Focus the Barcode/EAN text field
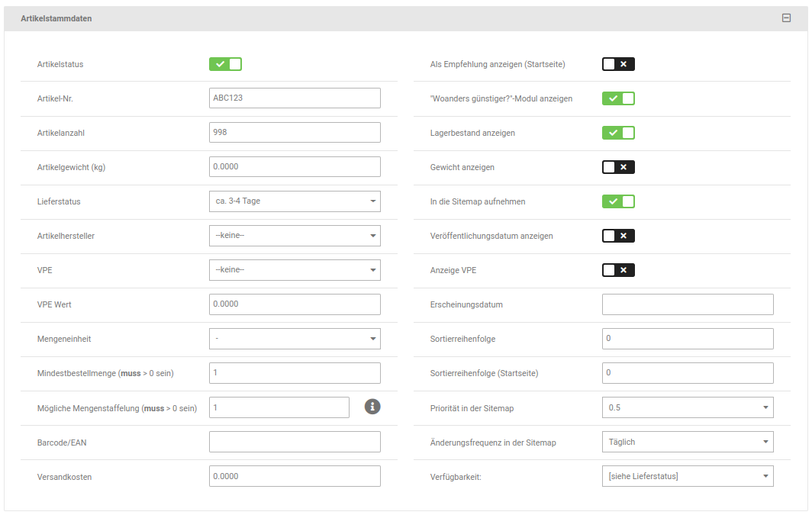The width and height of the screenshot is (812, 515). point(295,442)
